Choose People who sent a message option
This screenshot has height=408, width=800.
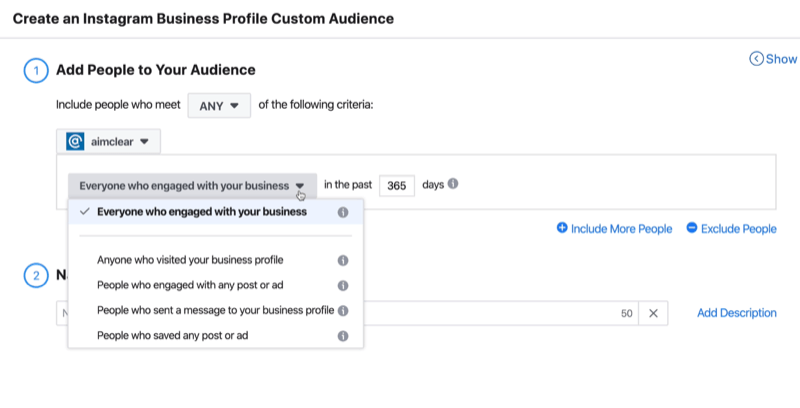(x=215, y=310)
